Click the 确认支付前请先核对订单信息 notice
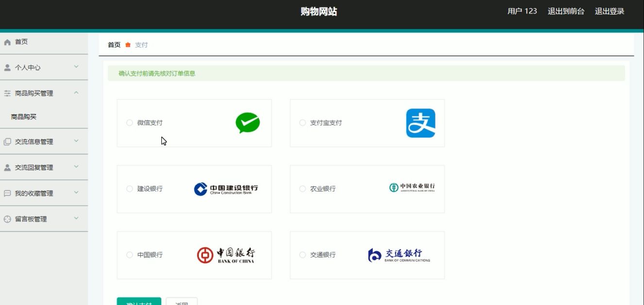This screenshot has width=644, height=305. click(x=157, y=74)
